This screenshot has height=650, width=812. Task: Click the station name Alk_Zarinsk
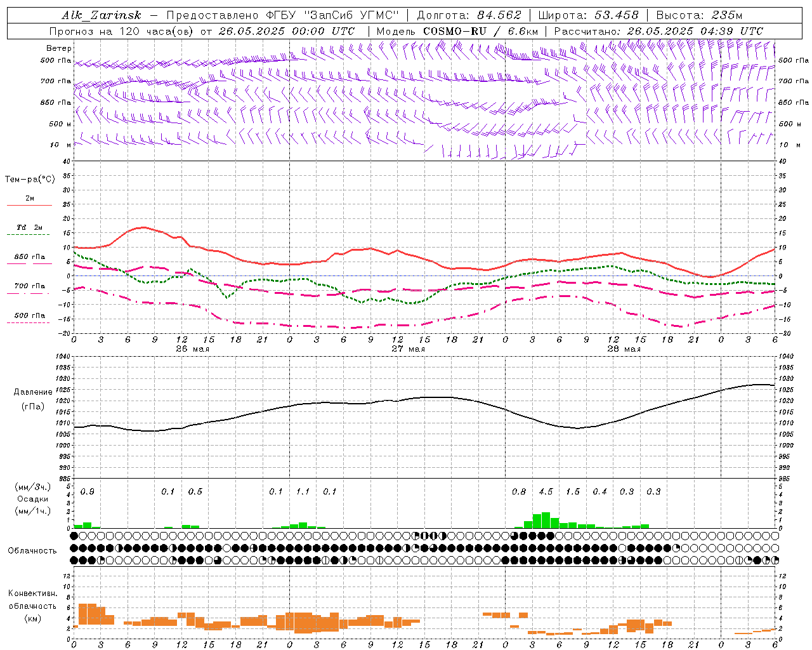(102, 15)
